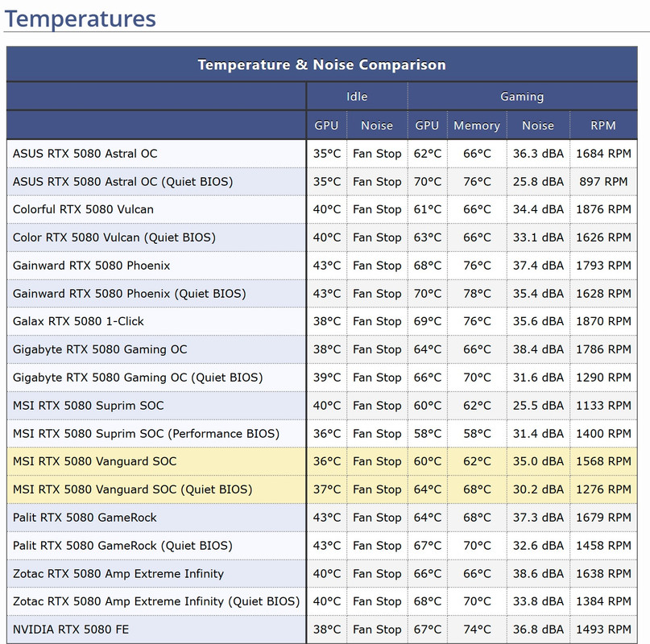Select the Gaming column group header
Screen dimensions: 650x644
[522, 97]
